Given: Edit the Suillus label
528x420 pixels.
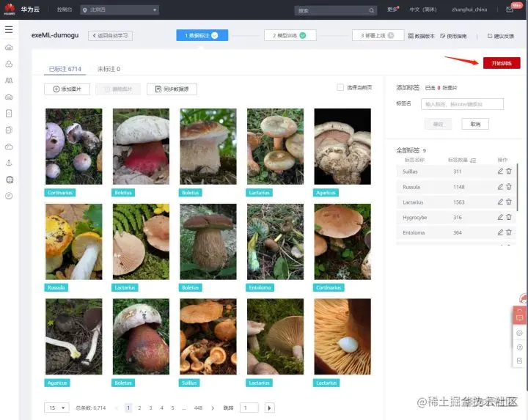Looking at the screenshot, I should click(500, 172).
